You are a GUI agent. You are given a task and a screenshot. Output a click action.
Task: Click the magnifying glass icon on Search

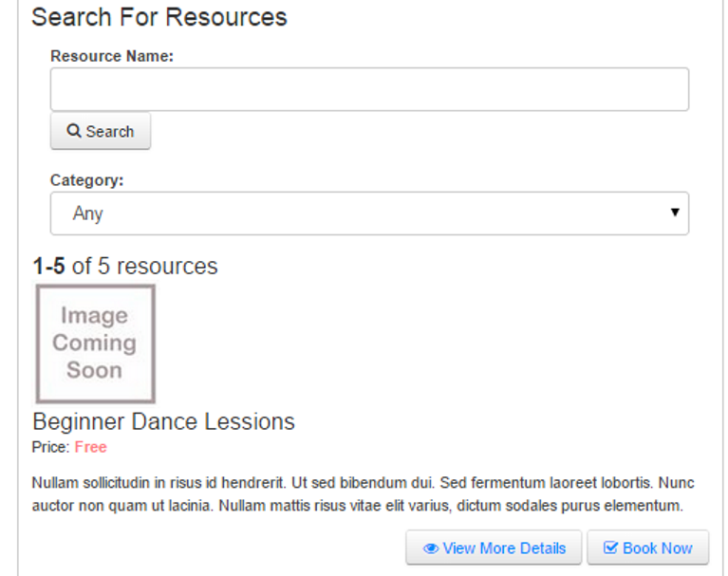(74, 131)
